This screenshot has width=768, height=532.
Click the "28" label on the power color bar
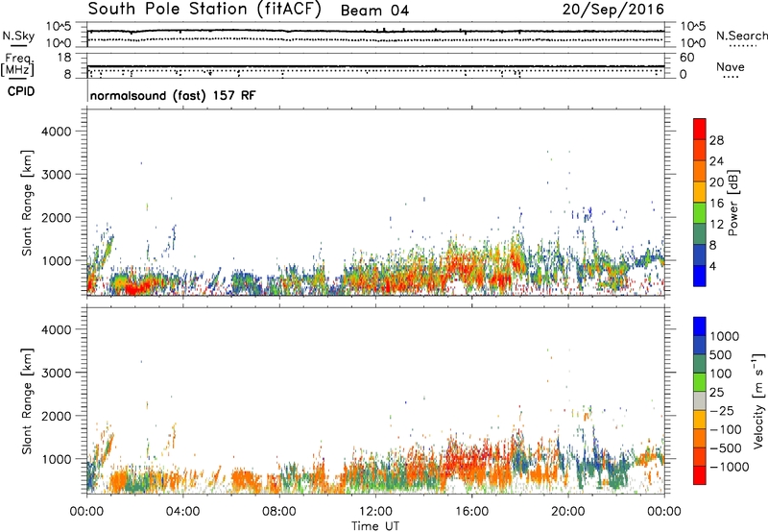pos(716,140)
